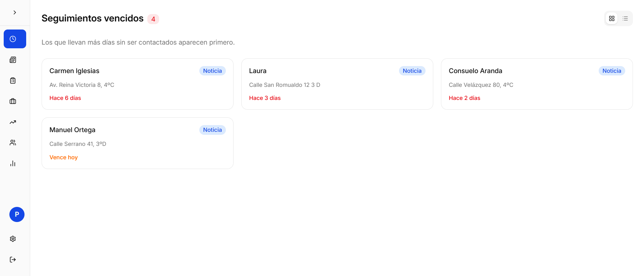Image resolution: width=644 pixels, height=276 pixels.
Task: Open the newspaper news sidebar icon
Action: point(13,60)
